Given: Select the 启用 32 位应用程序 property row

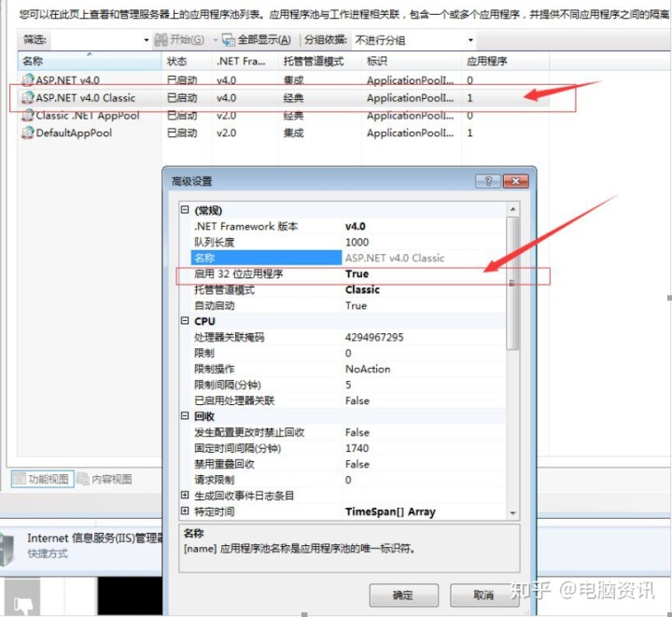Looking at the screenshot, I should pos(348,273).
